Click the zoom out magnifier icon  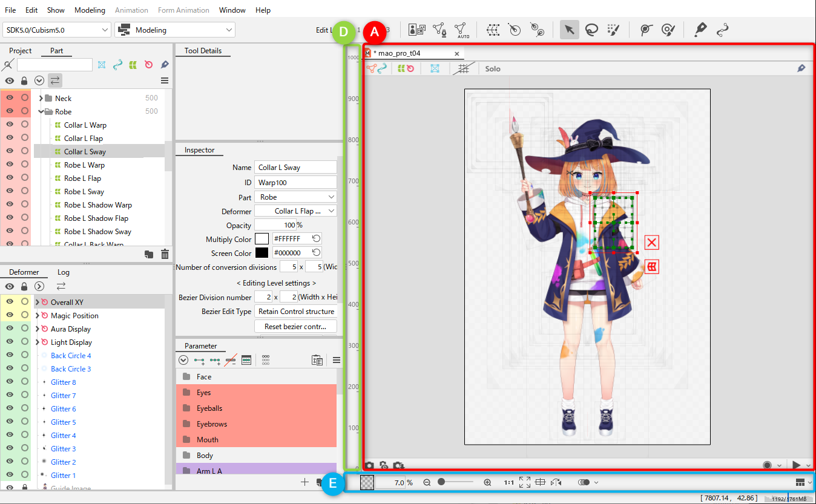[x=427, y=482]
